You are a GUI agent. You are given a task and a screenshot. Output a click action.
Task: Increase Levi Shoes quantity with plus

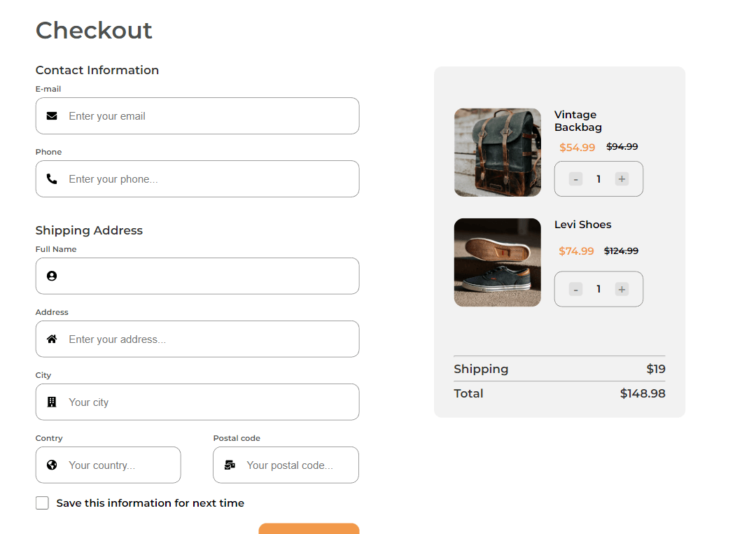pos(622,289)
